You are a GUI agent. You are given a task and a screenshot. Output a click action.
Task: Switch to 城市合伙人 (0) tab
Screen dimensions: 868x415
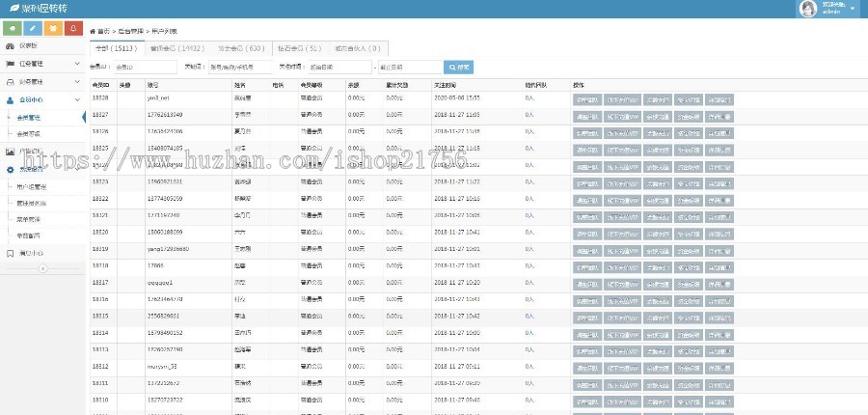click(358, 48)
